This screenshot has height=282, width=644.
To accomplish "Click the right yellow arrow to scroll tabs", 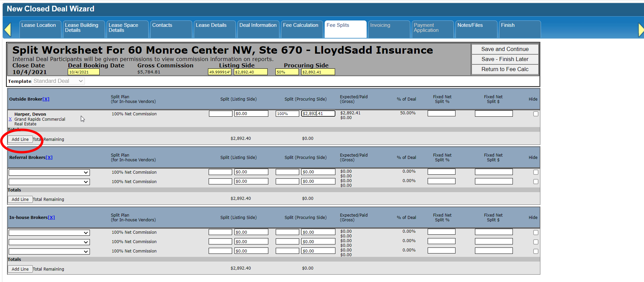I will click(x=641, y=30).
